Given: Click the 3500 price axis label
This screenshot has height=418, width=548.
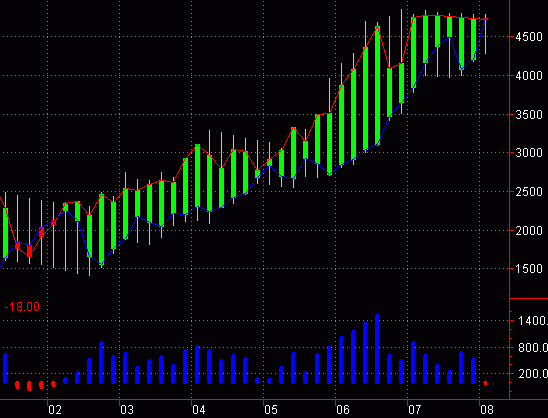Looking at the screenshot, I should point(529,115).
